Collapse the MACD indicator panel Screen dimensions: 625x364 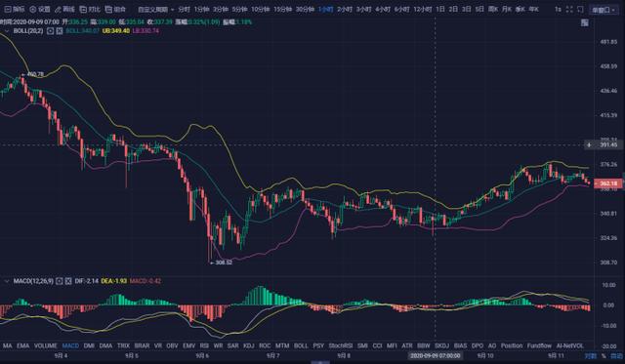[x=7, y=281]
